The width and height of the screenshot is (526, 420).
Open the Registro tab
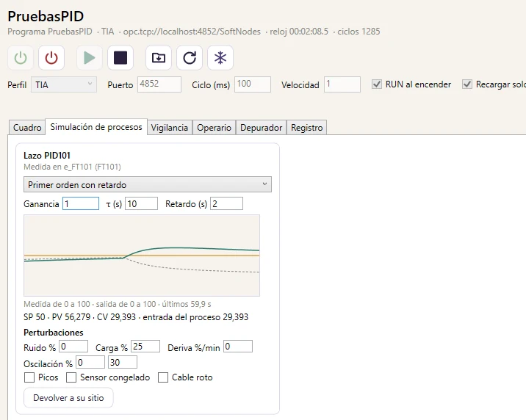point(307,128)
